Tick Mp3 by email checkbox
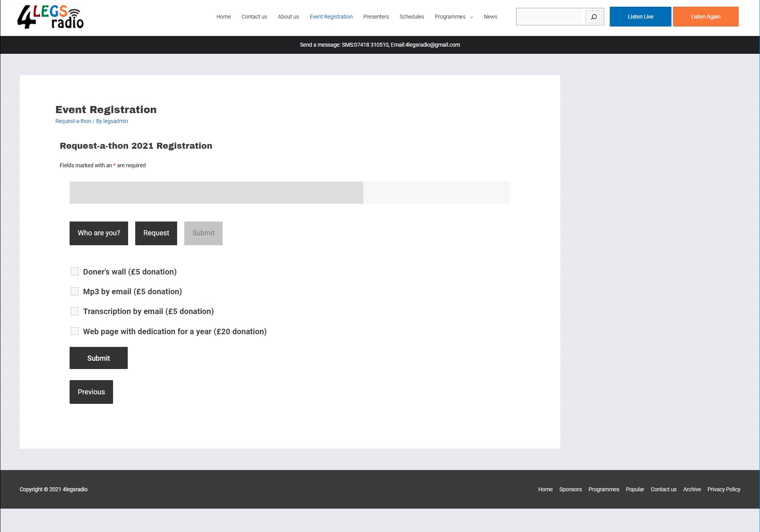Screen dimensions: 760x532 75,292
